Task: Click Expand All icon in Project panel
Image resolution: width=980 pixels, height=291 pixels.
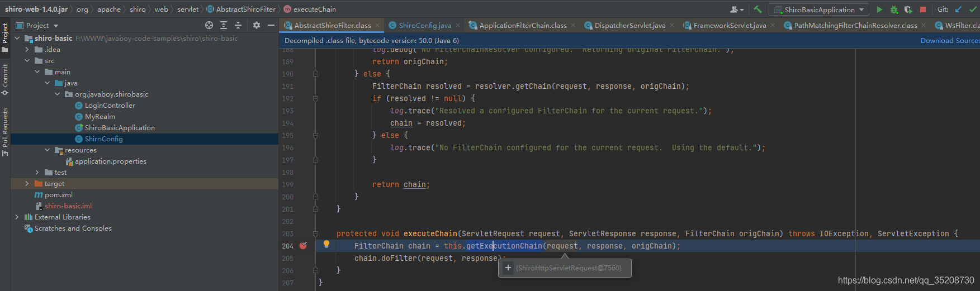Action: (x=224, y=25)
